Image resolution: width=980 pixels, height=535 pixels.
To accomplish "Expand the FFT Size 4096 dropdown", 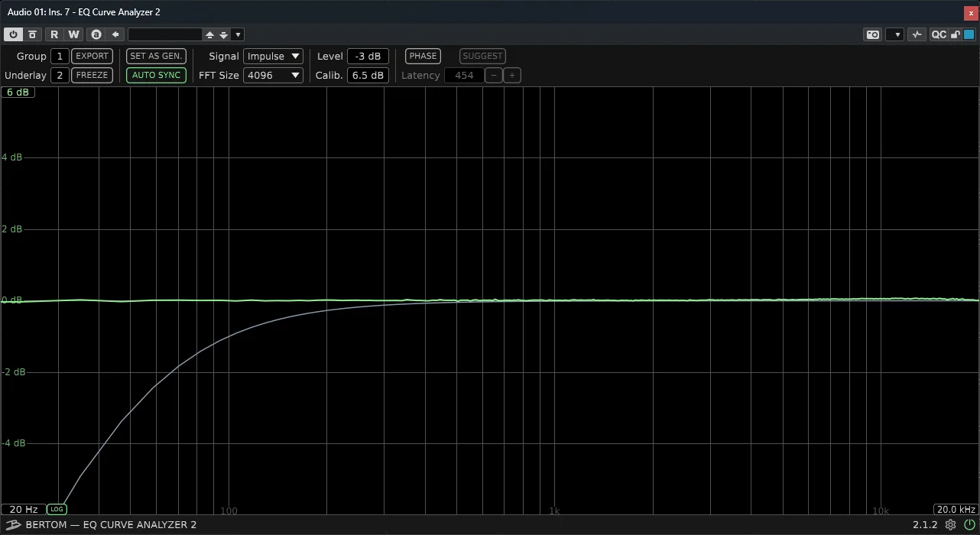I will tap(273, 75).
